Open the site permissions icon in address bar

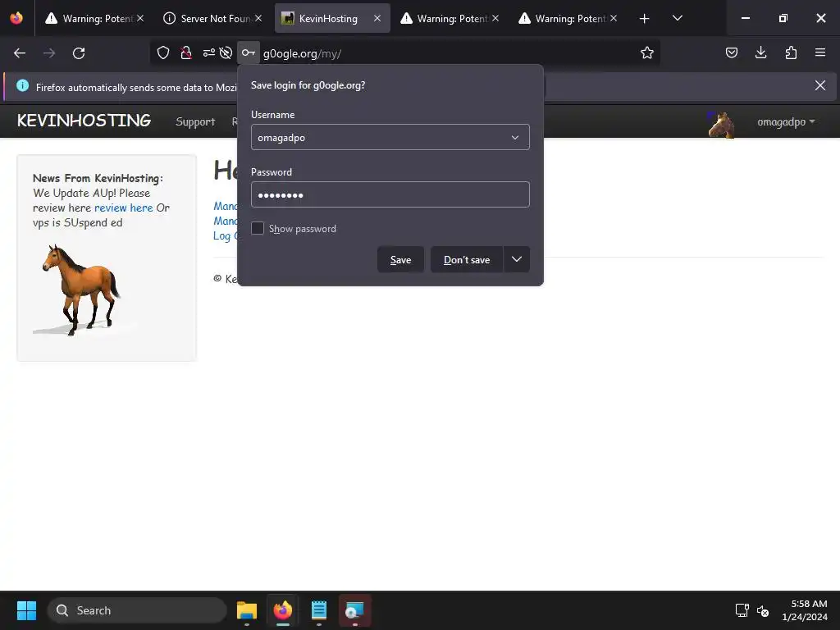pyautogui.click(x=209, y=52)
